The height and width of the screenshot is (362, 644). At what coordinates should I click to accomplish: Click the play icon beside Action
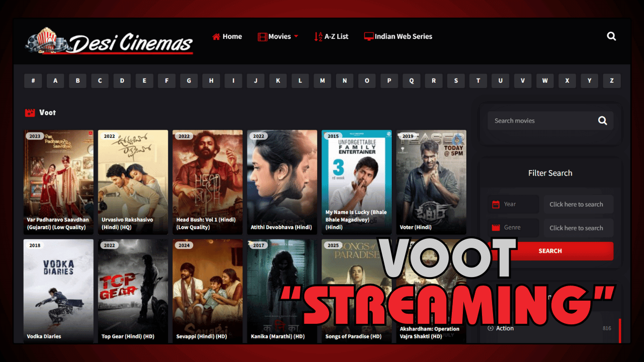pyautogui.click(x=491, y=328)
